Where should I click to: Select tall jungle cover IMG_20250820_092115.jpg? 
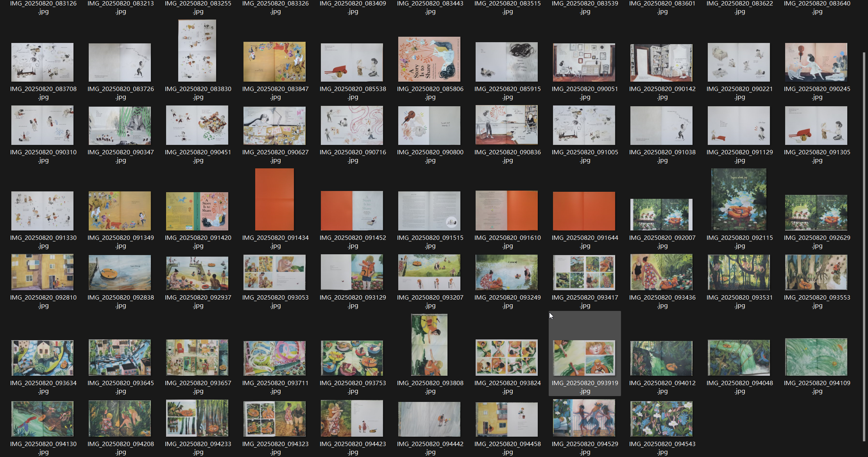[x=739, y=199]
